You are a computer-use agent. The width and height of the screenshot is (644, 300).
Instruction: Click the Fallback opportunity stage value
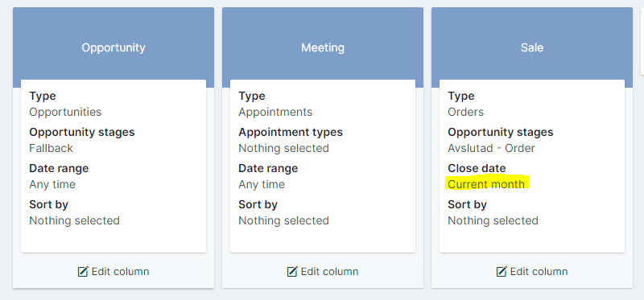click(51, 148)
